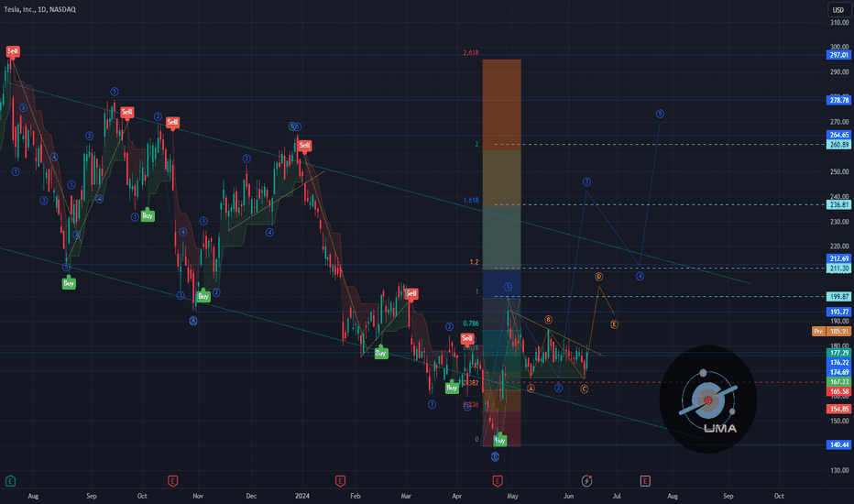This screenshot has height=504, width=854.
Task: Click the 1.618 Fibonacci level label
Action: pos(471,201)
